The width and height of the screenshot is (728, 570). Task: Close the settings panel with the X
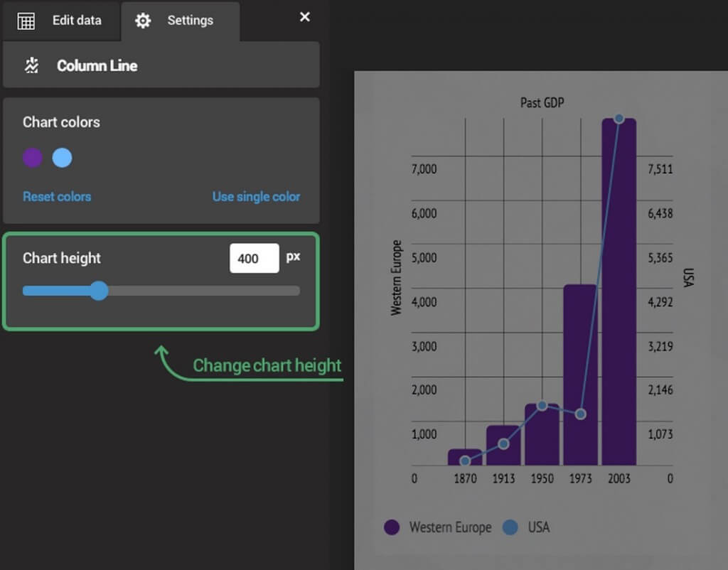[x=305, y=17]
